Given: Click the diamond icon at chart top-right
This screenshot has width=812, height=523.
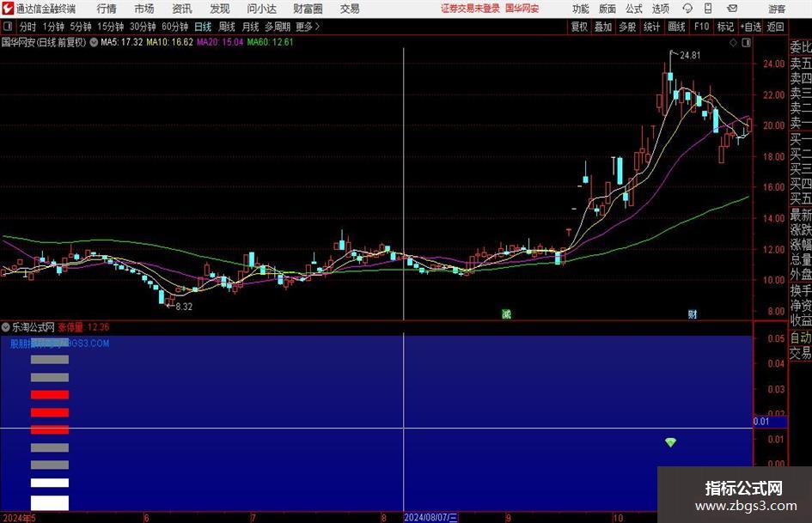Looking at the screenshot, I should point(733,43).
